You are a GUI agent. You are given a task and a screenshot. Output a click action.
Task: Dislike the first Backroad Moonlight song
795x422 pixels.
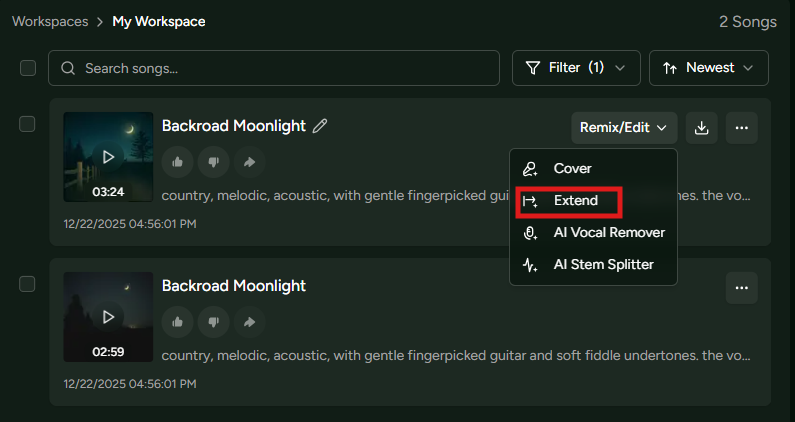click(213, 161)
